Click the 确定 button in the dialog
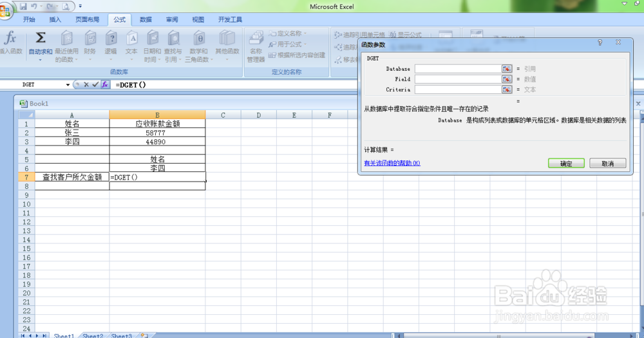The height and width of the screenshot is (338, 644). point(566,164)
